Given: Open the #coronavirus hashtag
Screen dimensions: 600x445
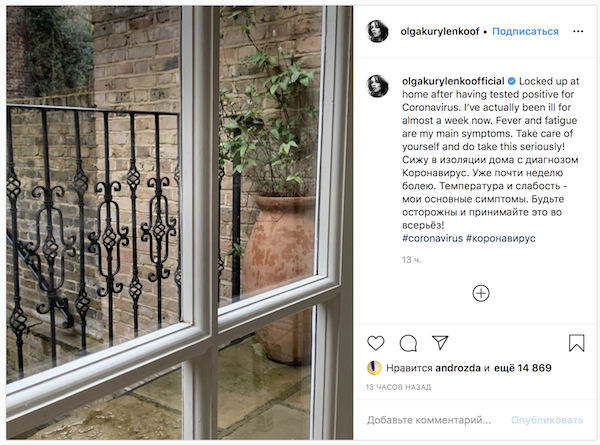Looking at the screenshot, I should pyautogui.click(x=432, y=238).
